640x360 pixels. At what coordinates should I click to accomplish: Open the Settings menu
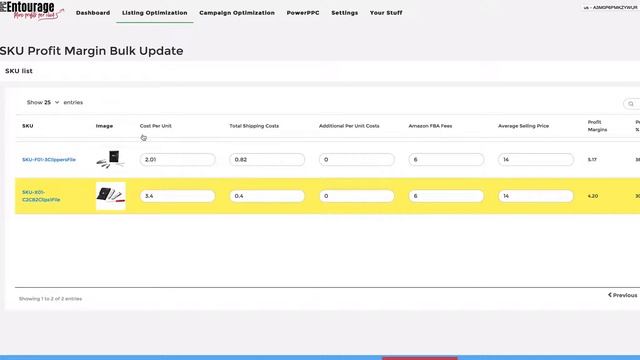(x=344, y=13)
